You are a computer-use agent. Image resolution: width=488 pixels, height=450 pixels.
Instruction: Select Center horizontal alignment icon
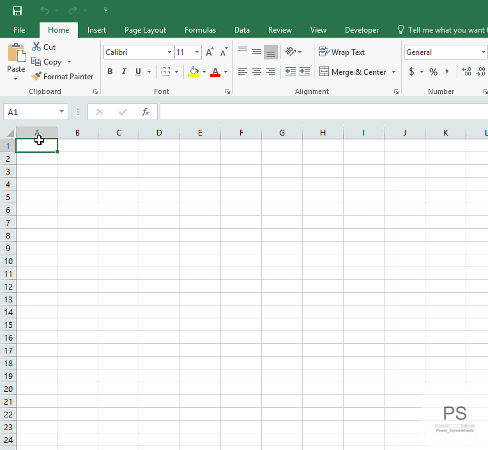(256, 71)
